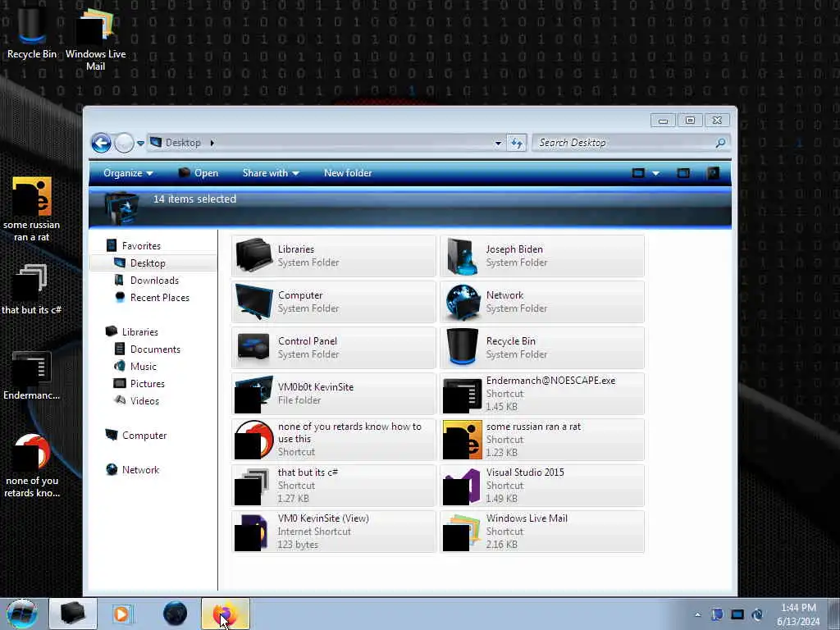Open the Start menu orb
Image resolution: width=840 pixels, height=630 pixels.
22,614
